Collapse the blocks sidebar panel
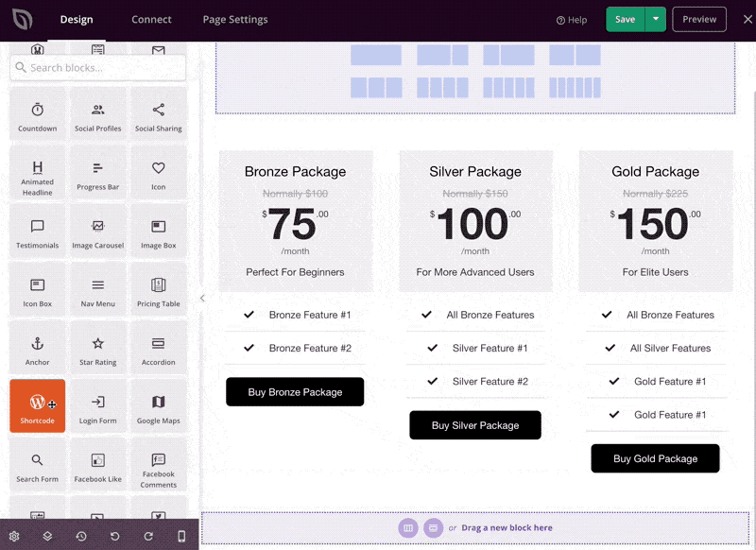The width and height of the screenshot is (756, 550). click(x=202, y=298)
